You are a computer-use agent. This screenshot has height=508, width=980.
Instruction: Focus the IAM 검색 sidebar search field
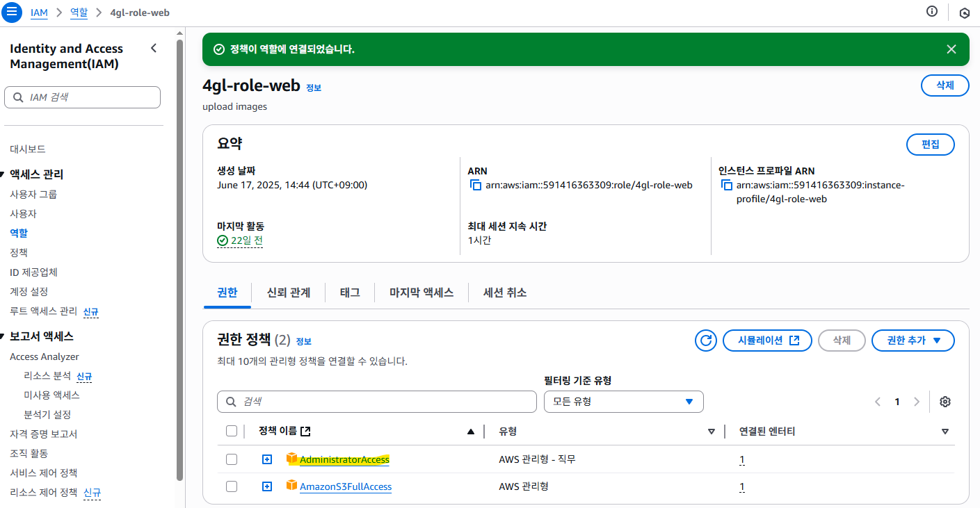click(x=82, y=97)
